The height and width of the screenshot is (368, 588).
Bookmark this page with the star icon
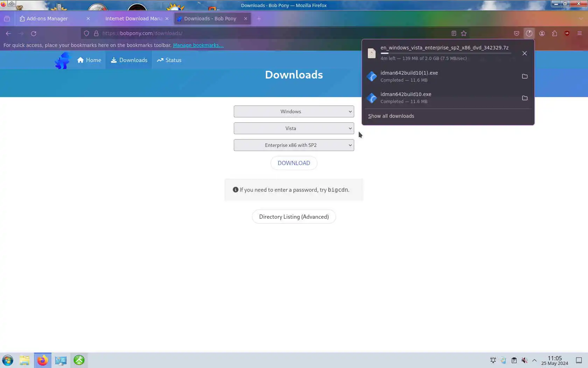(464, 33)
